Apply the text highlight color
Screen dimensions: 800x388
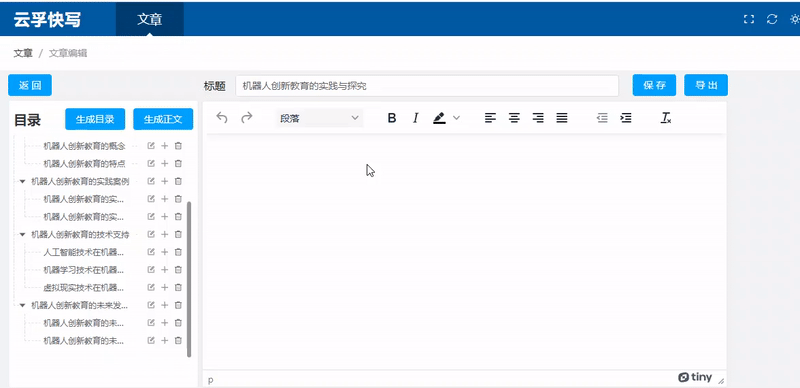pos(439,118)
